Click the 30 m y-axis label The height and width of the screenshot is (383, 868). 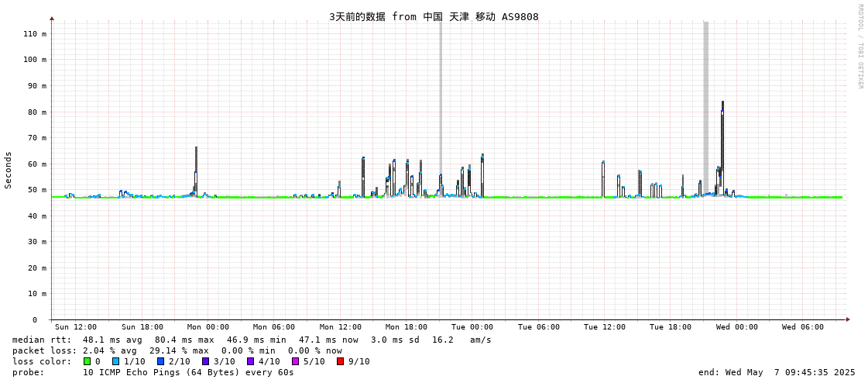38,242
